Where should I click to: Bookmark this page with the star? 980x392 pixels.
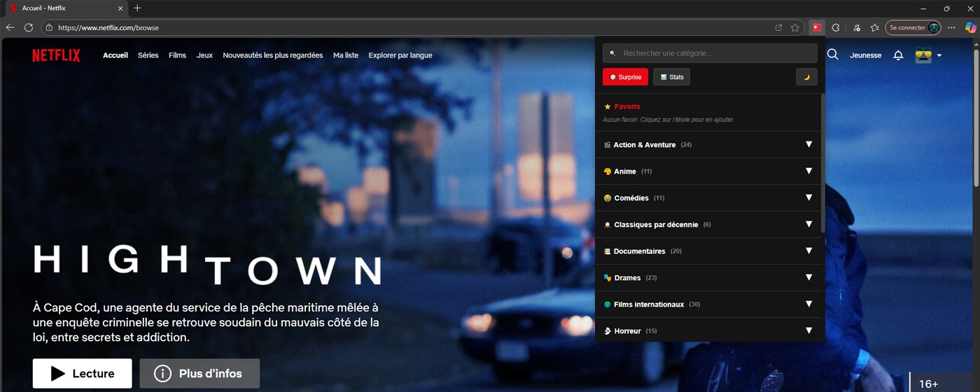point(795,28)
